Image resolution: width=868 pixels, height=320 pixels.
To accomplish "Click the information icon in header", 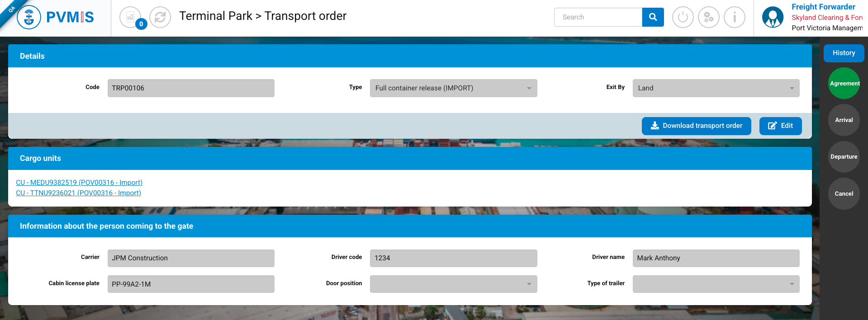I will (x=734, y=18).
